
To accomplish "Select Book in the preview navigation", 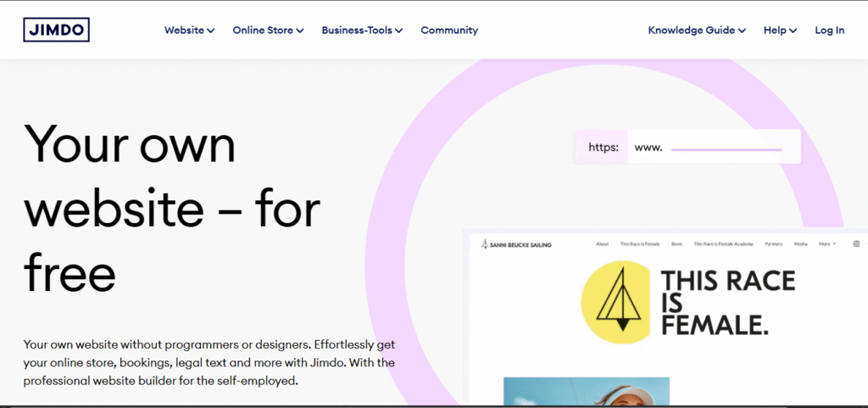I will pos(676,244).
